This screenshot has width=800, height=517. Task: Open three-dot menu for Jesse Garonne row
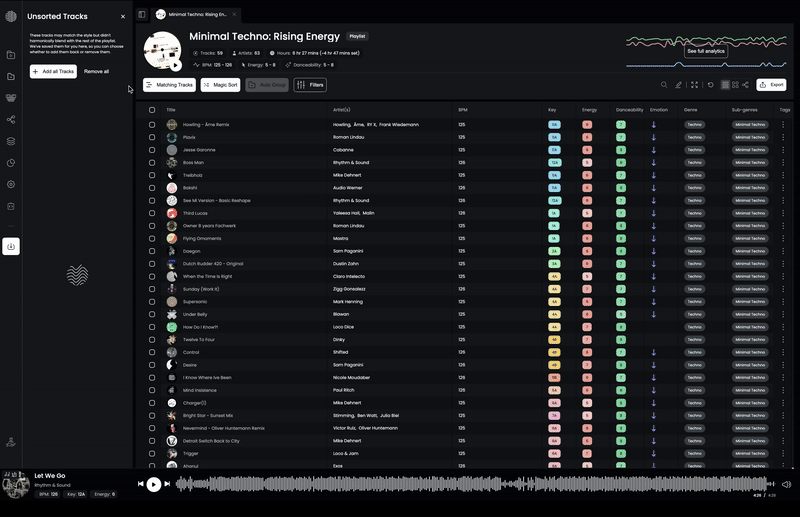pyautogui.click(x=783, y=150)
